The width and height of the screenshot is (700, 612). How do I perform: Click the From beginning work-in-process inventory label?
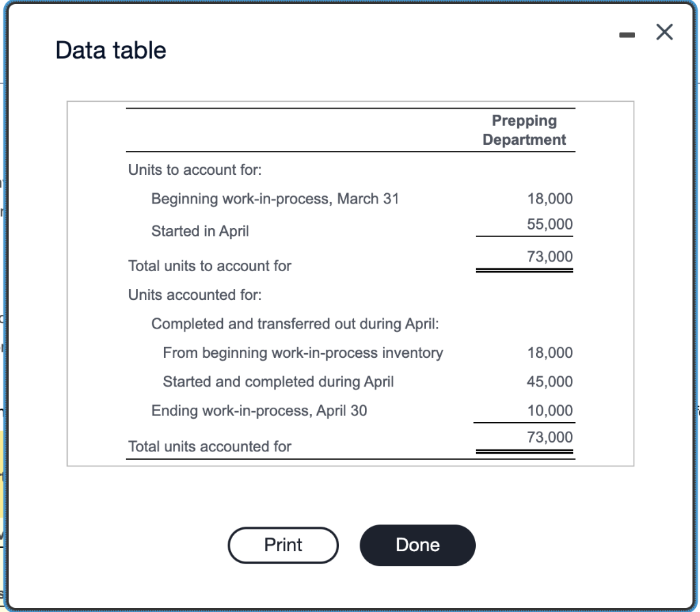click(303, 352)
